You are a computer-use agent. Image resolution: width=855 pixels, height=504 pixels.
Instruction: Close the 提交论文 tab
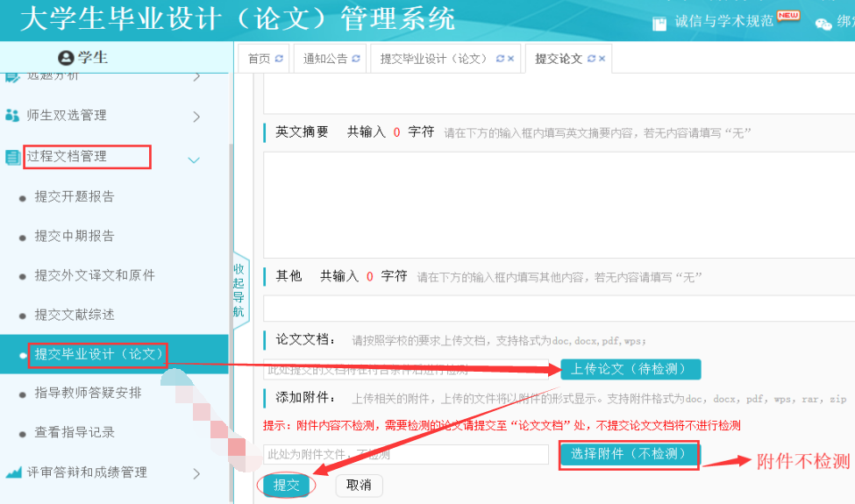(x=602, y=59)
